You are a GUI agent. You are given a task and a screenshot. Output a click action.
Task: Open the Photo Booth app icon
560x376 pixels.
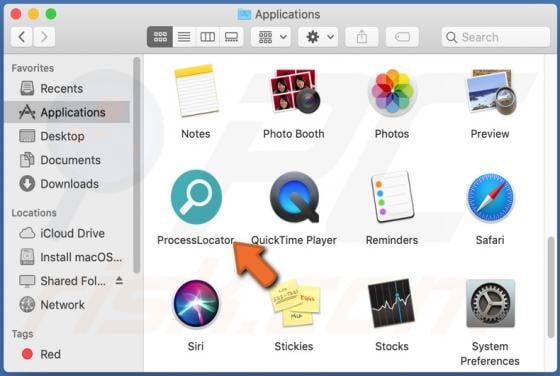tap(294, 91)
